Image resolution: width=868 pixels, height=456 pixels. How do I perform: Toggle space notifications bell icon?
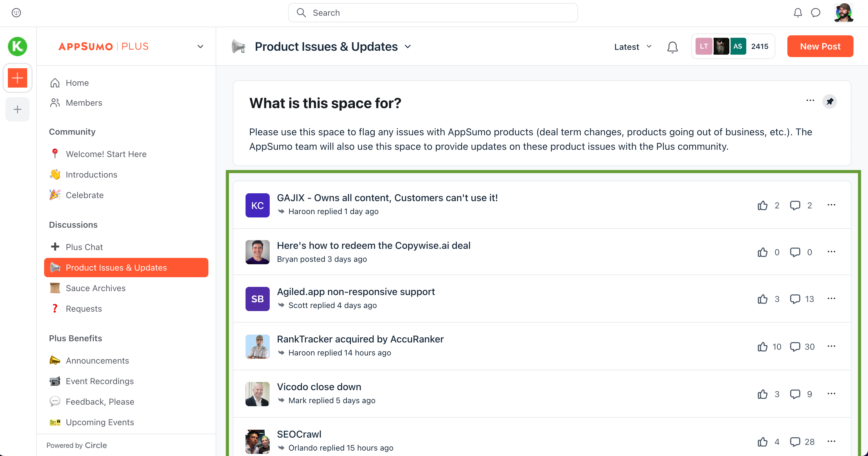click(x=672, y=47)
